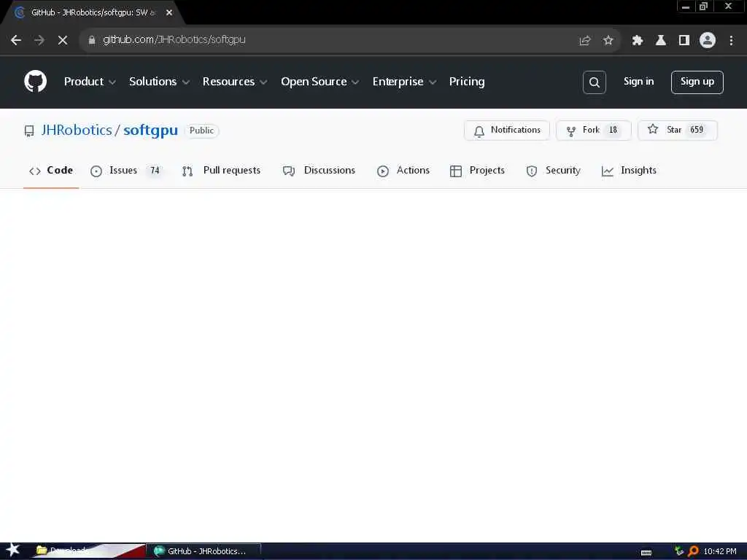Open the Code tab
The height and width of the screenshot is (560, 747).
(x=51, y=171)
